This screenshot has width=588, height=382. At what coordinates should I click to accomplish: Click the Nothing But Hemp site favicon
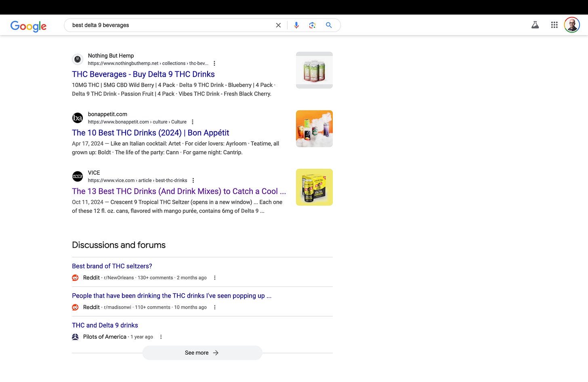78,59
